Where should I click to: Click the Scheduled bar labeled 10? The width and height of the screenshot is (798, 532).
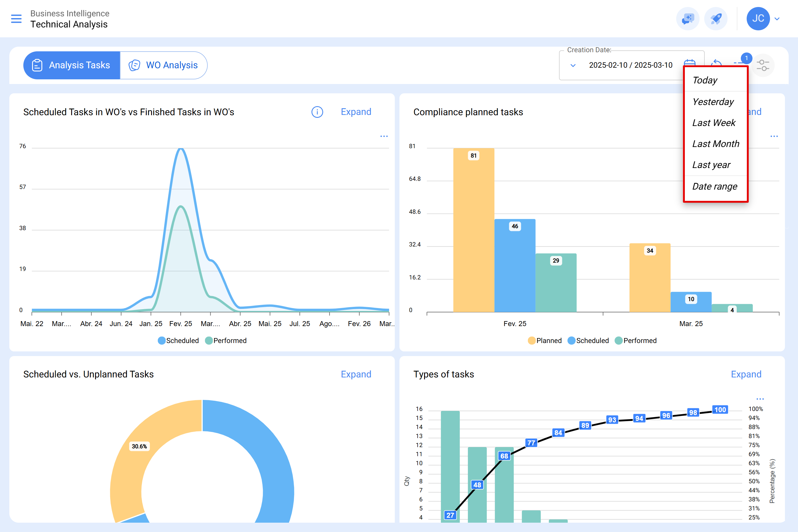[691, 302]
